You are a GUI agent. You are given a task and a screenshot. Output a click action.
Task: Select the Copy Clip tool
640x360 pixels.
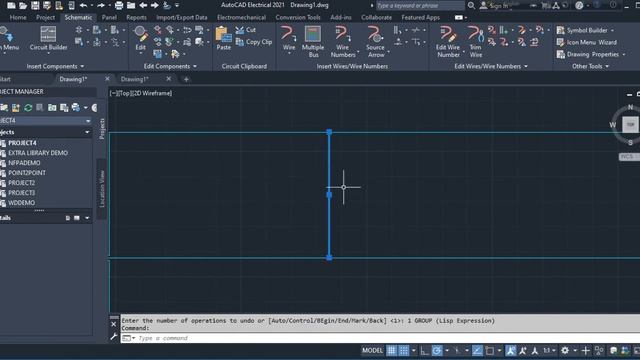pyautogui.click(x=254, y=42)
